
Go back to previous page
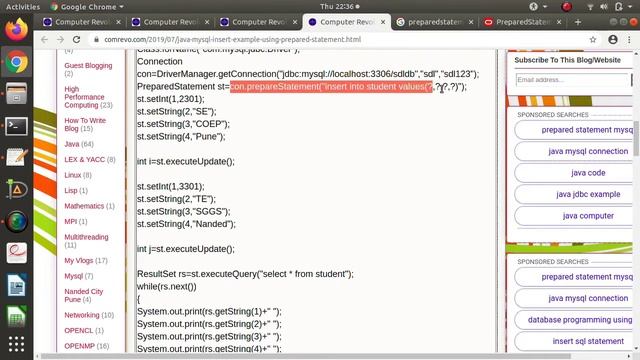[x=44, y=40]
